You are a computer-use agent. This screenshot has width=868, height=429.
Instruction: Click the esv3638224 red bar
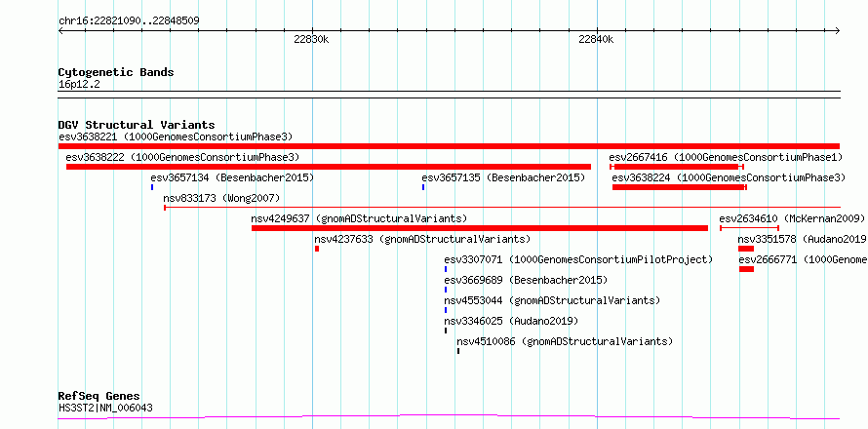(x=679, y=187)
